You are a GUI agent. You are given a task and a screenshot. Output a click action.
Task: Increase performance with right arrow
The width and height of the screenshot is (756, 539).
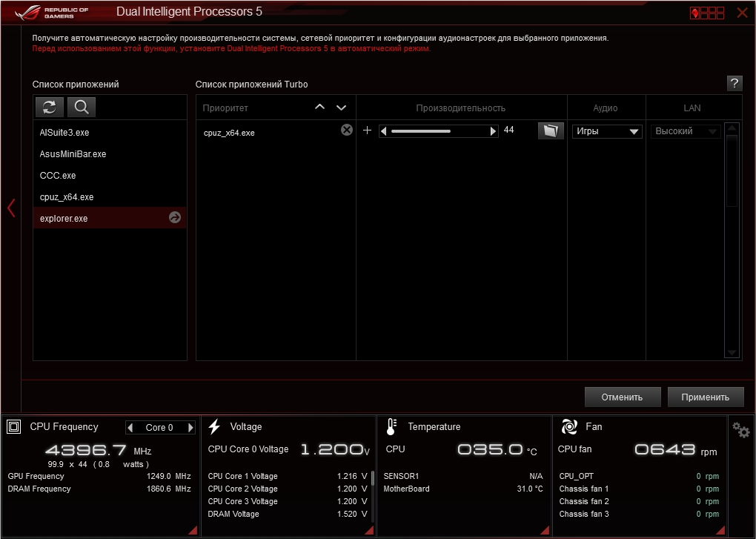tap(493, 131)
